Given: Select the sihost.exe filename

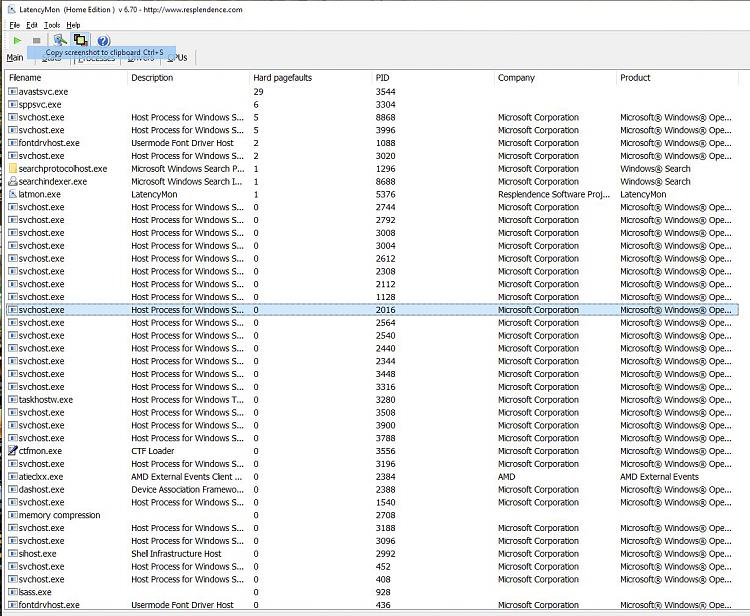Looking at the screenshot, I should coord(37,553).
